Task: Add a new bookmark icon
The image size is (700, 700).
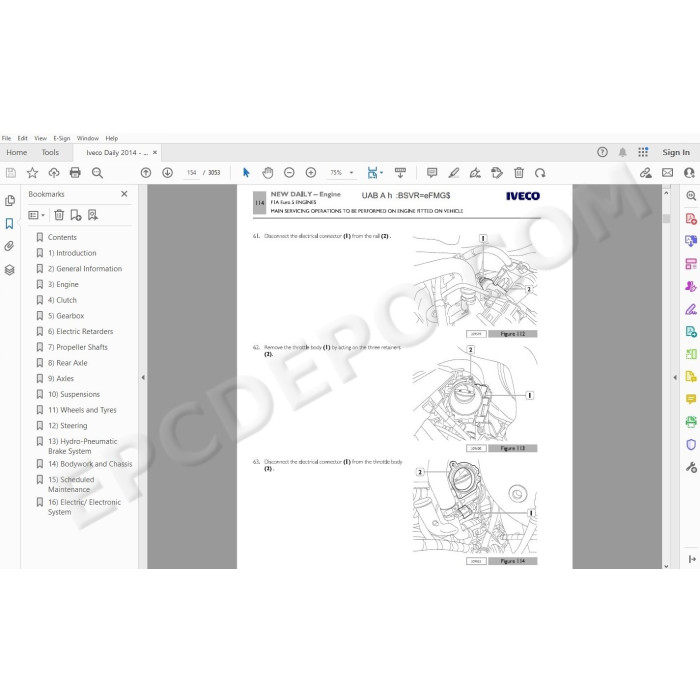Action: pos(75,215)
